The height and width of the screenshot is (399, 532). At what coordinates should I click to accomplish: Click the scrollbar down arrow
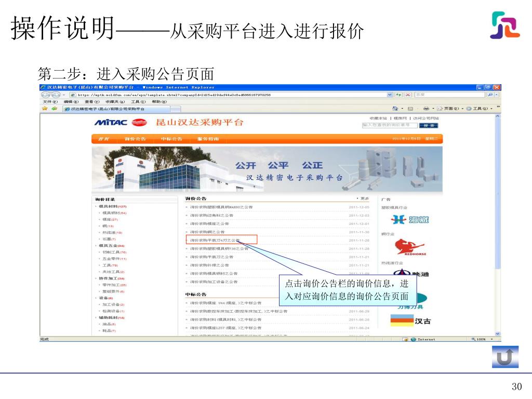click(498, 334)
